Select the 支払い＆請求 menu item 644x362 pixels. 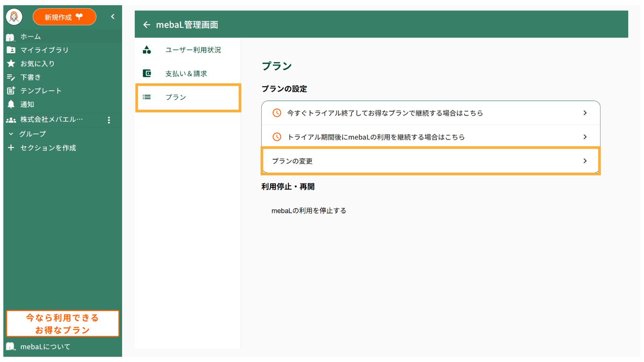pos(186,73)
